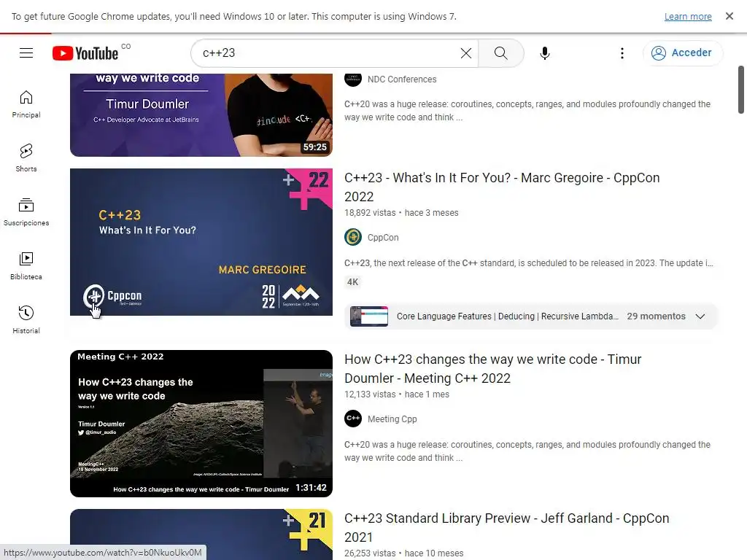Go to Principal home in sidebar
Image resolution: width=747 pixels, height=560 pixels.
click(26, 104)
